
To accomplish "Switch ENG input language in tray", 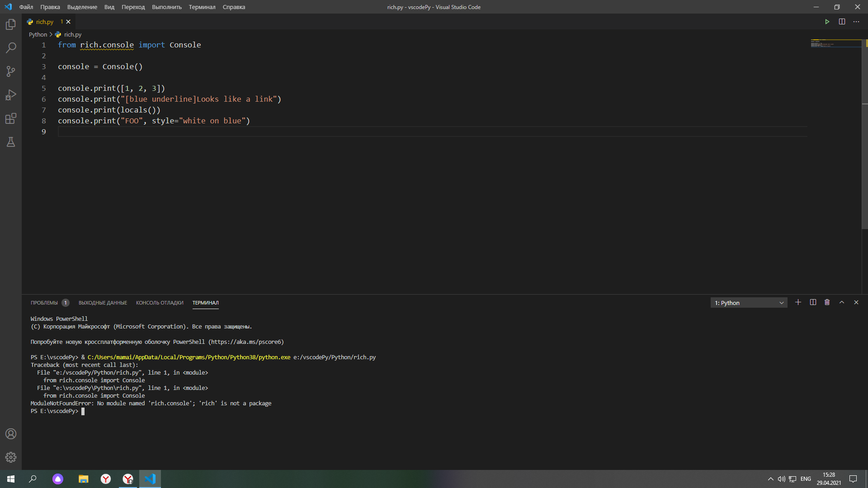I will (x=806, y=479).
